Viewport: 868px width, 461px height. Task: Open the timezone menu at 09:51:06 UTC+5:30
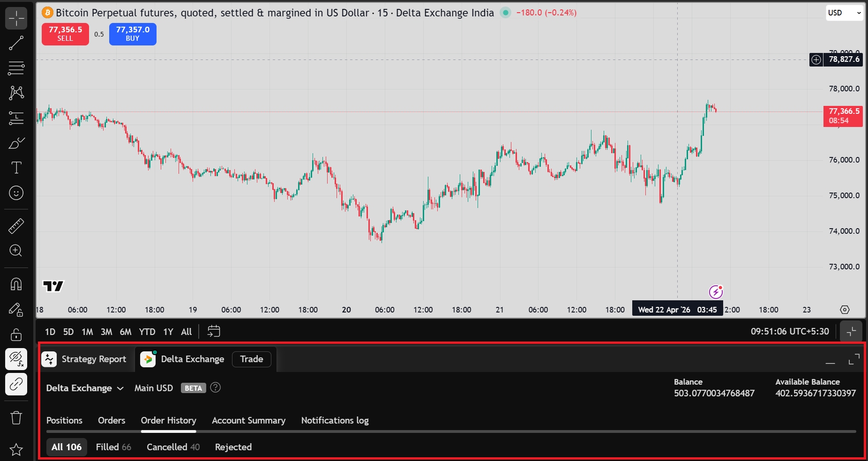(790, 331)
